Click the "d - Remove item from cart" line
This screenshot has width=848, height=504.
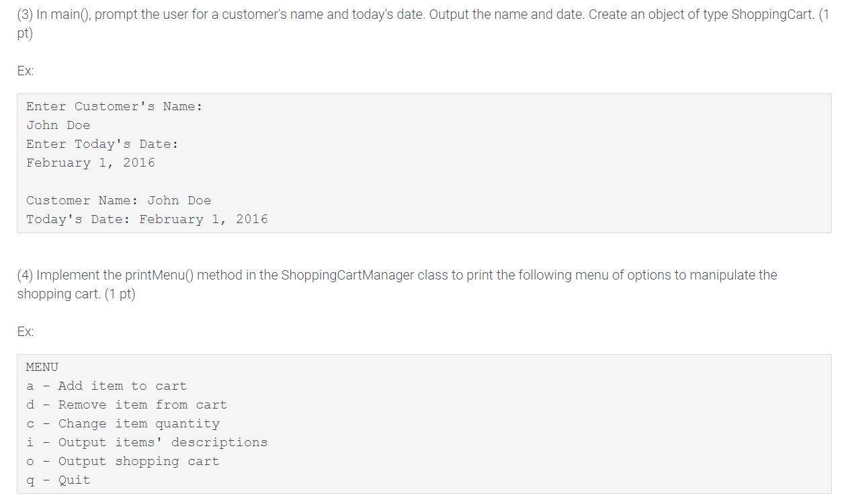click(x=127, y=405)
